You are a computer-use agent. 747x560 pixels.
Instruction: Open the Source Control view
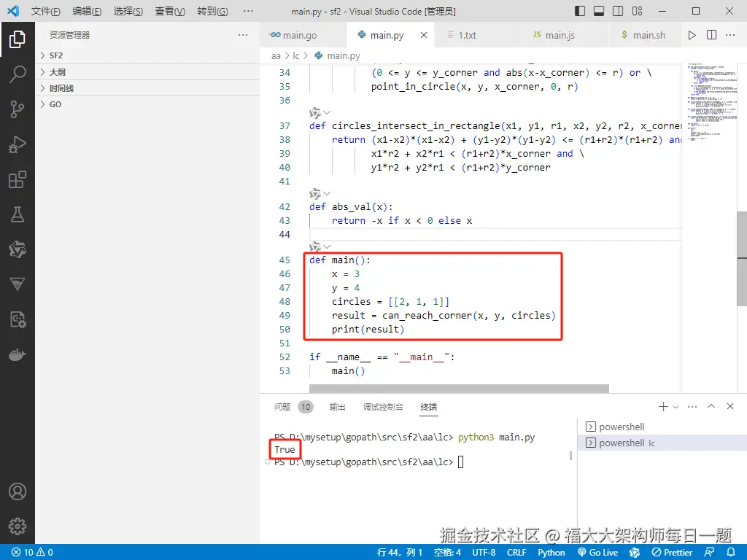coord(18,109)
